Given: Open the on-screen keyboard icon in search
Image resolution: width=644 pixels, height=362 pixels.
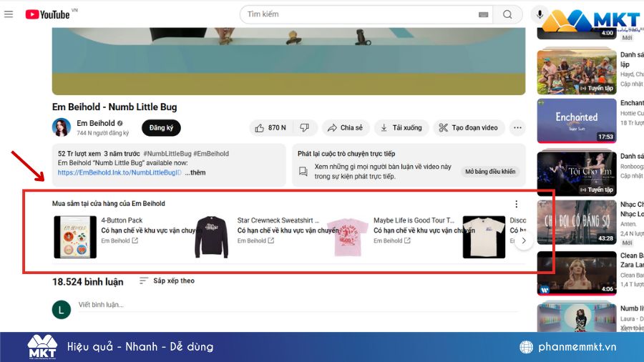Looking at the screenshot, I should pyautogui.click(x=483, y=14).
